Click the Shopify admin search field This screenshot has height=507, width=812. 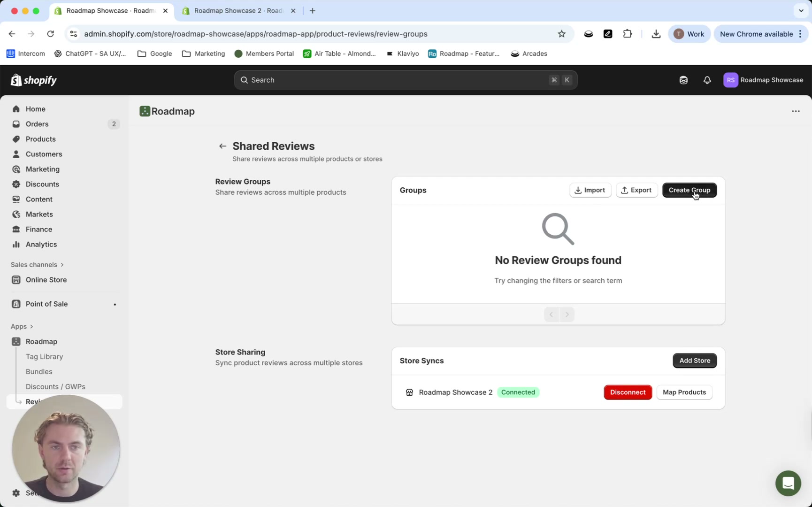pos(406,80)
